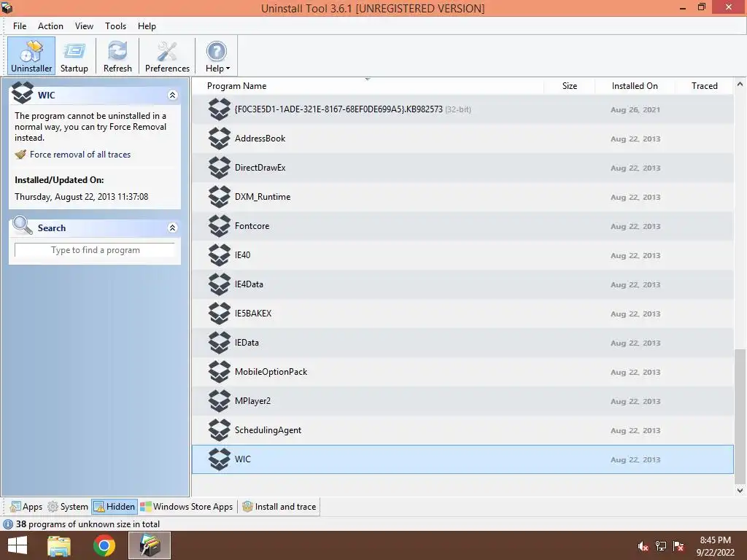Image resolution: width=747 pixels, height=560 pixels.
Task: Select the KB982573 entry icon
Action: pyautogui.click(x=220, y=109)
